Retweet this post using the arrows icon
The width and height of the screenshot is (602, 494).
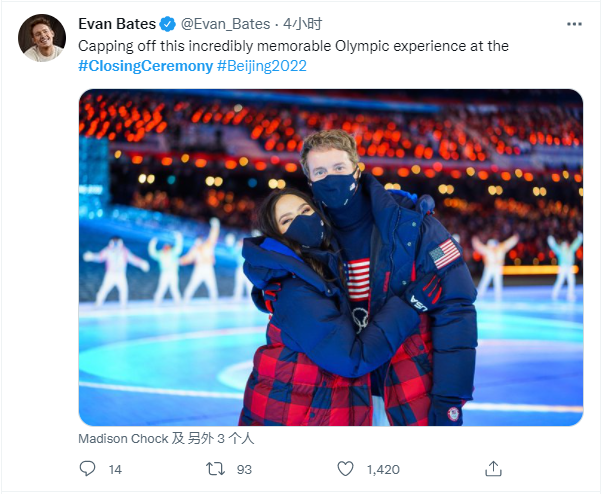[214, 468]
